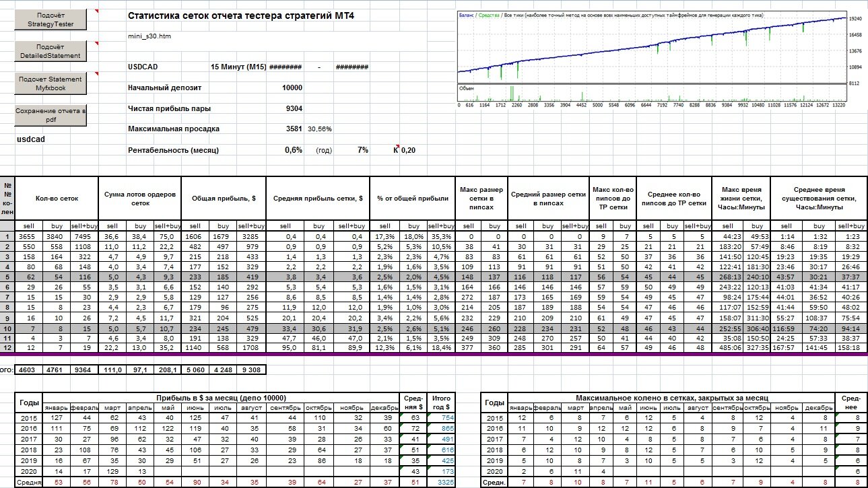The width and height of the screenshot is (868, 488).
Task: Select initial deposit value 10000
Action: pos(292,88)
